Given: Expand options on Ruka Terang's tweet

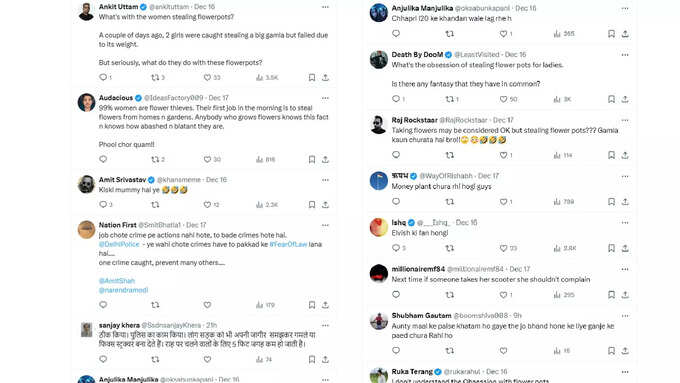Looking at the screenshot, I should click(x=625, y=372).
